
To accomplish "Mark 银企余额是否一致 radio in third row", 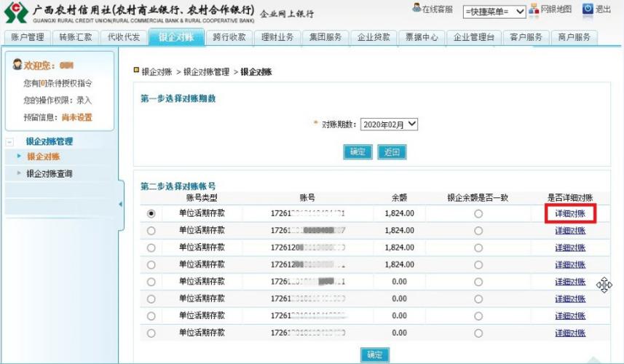I will tap(478, 248).
